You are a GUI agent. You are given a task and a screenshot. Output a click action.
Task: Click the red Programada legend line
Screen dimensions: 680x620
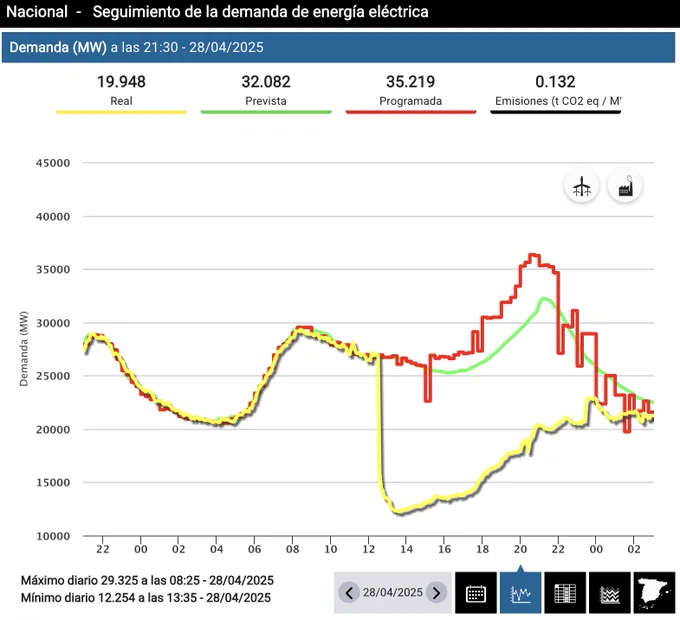tap(411, 112)
